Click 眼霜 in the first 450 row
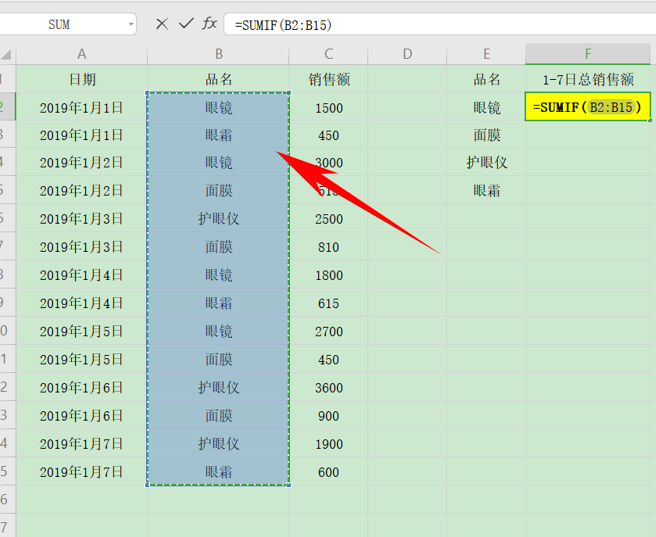This screenshot has width=656, height=537. coord(218,135)
